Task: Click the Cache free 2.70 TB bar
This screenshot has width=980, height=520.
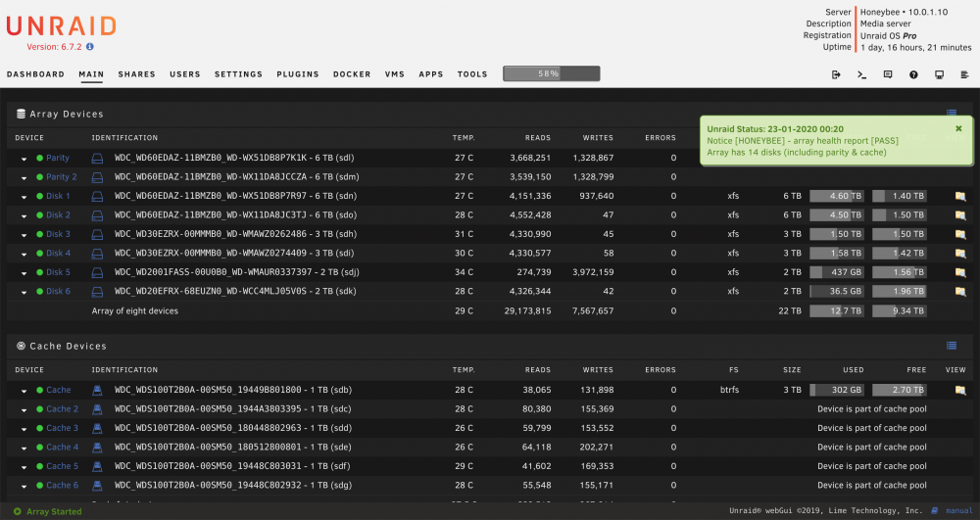Action: [x=900, y=390]
